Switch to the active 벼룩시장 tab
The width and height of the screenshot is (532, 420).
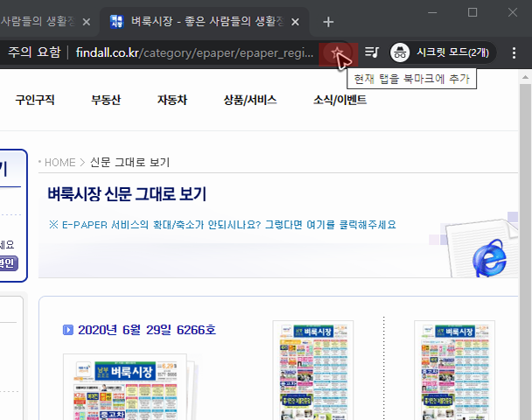click(205, 22)
